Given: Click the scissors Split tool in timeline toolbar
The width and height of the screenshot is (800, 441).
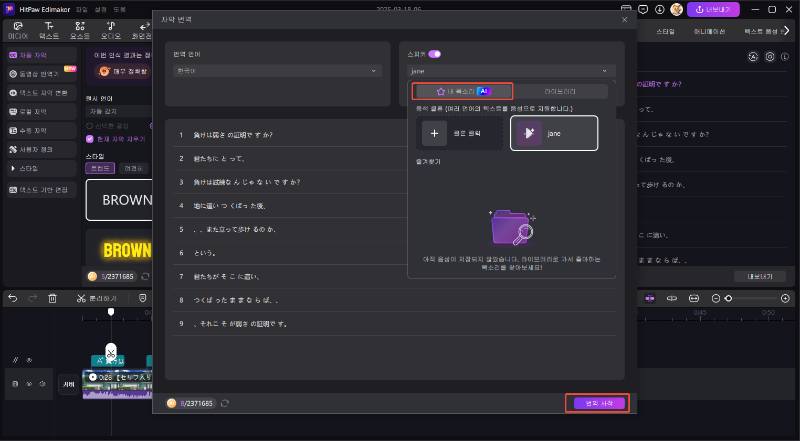Looking at the screenshot, I should (x=96, y=298).
